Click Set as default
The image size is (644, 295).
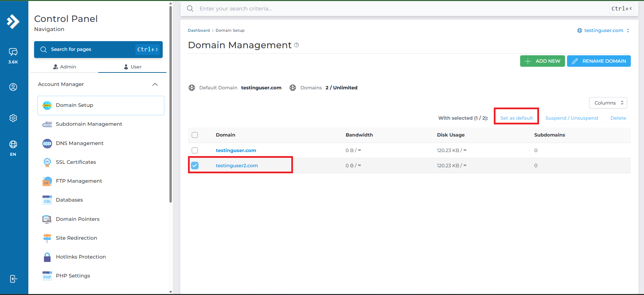pyautogui.click(x=516, y=118)
